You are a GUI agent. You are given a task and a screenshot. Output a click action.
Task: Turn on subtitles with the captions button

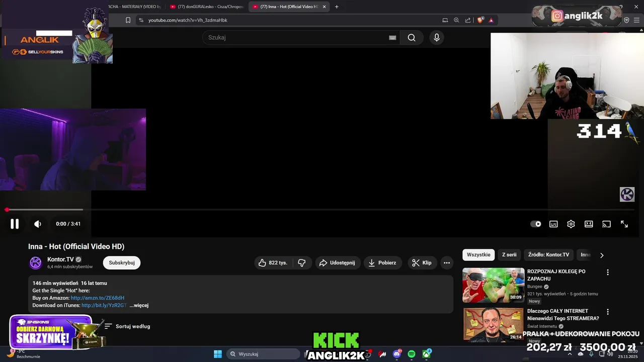coord(553,224)
